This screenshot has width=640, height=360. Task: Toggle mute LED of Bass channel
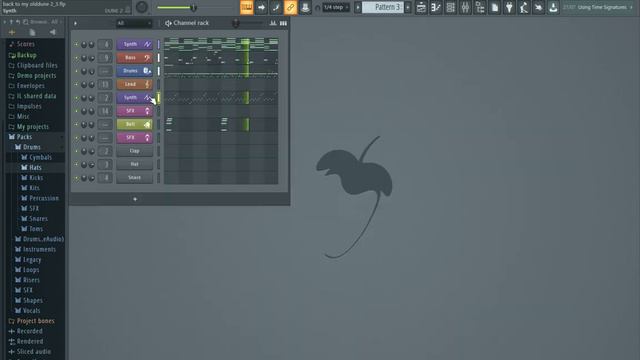tap(76, 58)
